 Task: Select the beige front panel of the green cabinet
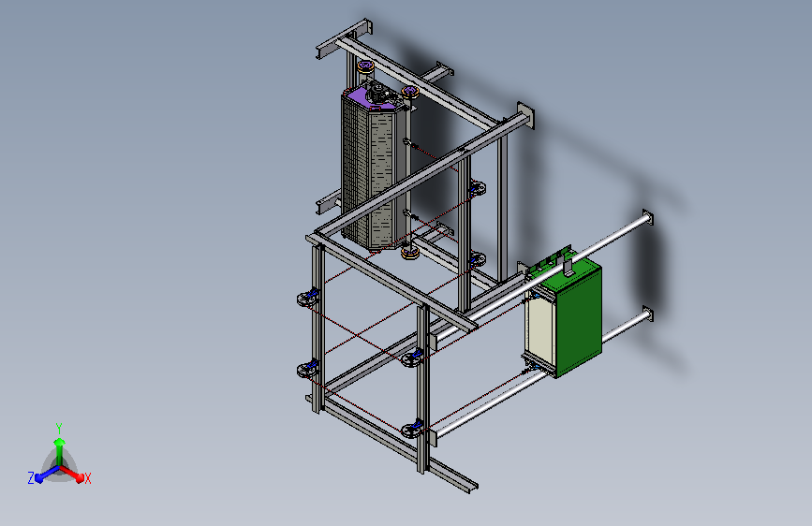pos(540,329)
